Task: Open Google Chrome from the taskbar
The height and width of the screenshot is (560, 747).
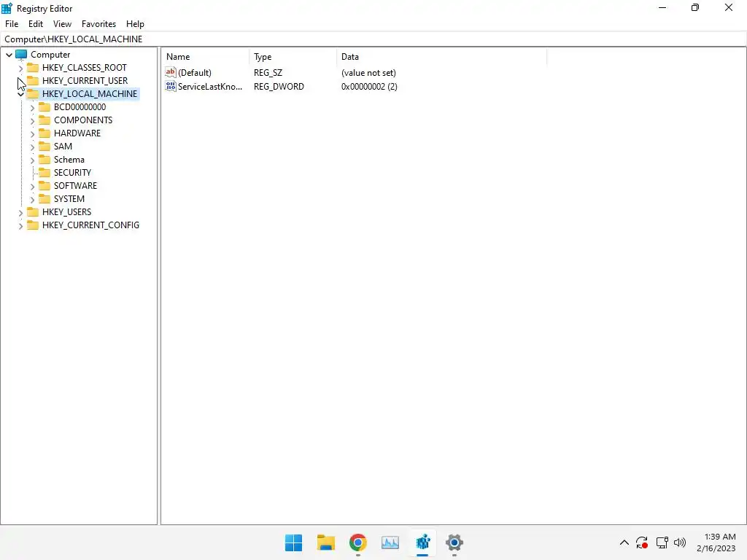Action: point(357,542)
